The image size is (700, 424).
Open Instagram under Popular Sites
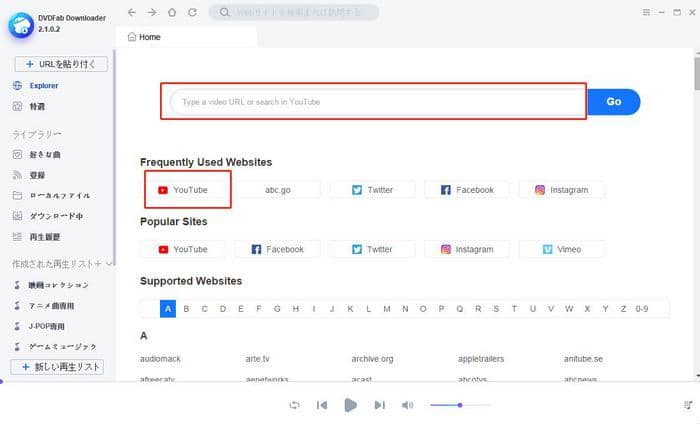coord(467,249)
